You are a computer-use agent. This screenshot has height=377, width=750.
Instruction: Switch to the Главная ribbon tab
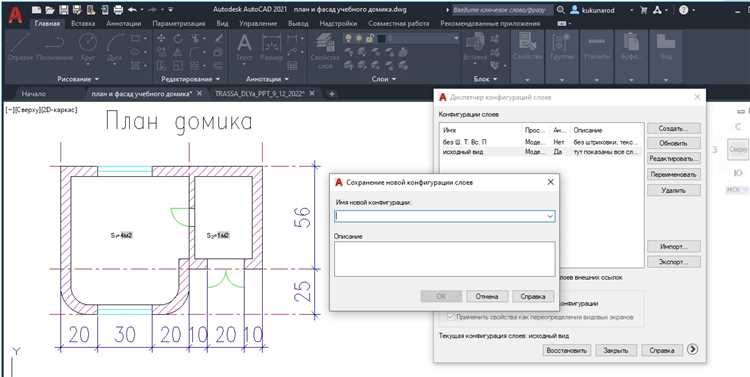coord(47,23)
